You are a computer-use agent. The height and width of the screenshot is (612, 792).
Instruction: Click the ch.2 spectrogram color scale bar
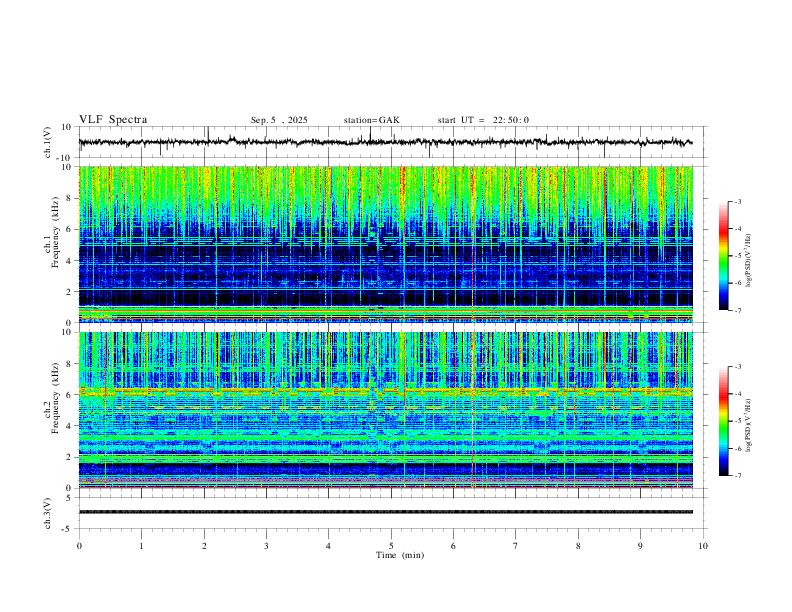[x=724, y=421]
